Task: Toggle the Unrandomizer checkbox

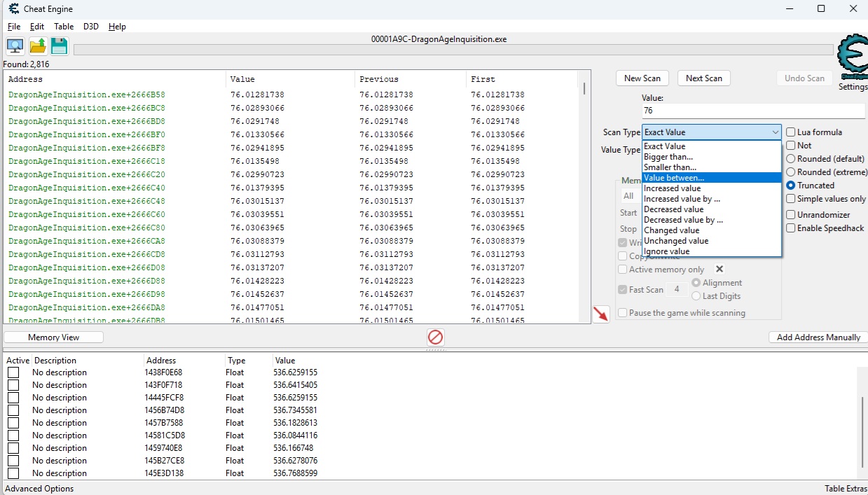Action: [x=791, y=215]
